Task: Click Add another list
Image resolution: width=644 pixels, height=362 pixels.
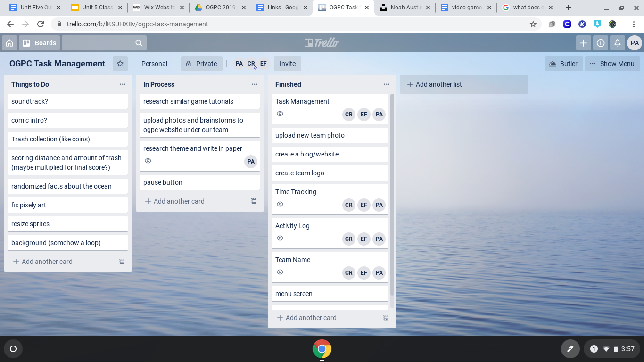Action: point(463,84)
